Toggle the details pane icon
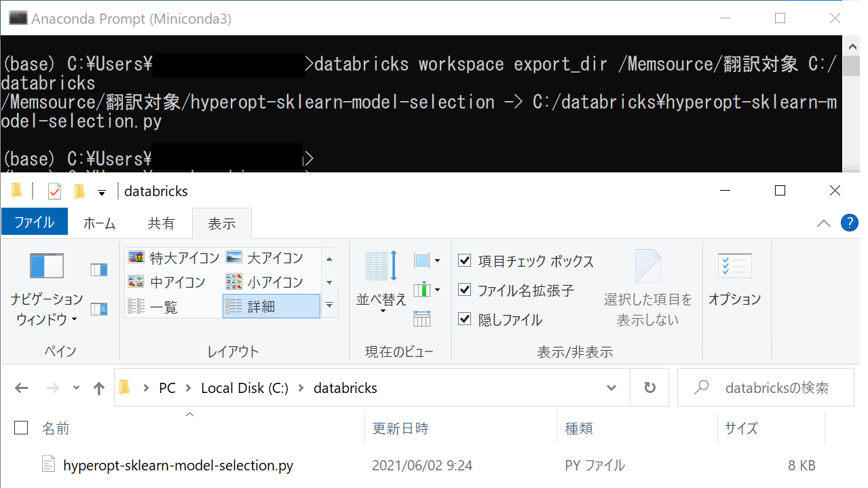This screenshot has height=488, width=868. coord(99,309)
